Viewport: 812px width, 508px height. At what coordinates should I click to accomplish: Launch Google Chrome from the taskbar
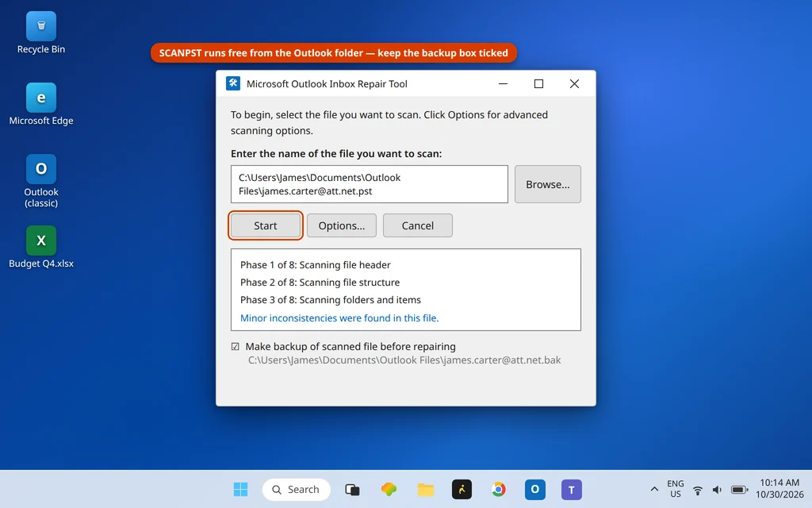coord(498,489)
